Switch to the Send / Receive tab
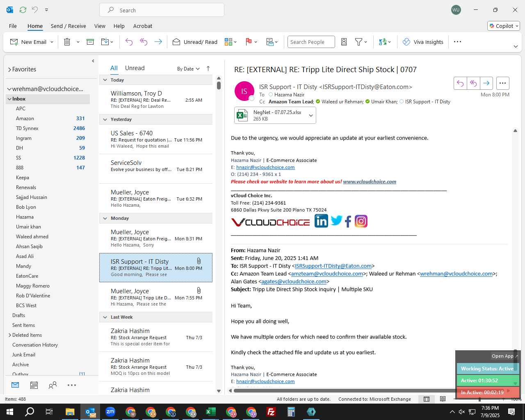Screen dimensions: 525x420 pyautogui.click(x=68, y=26)
